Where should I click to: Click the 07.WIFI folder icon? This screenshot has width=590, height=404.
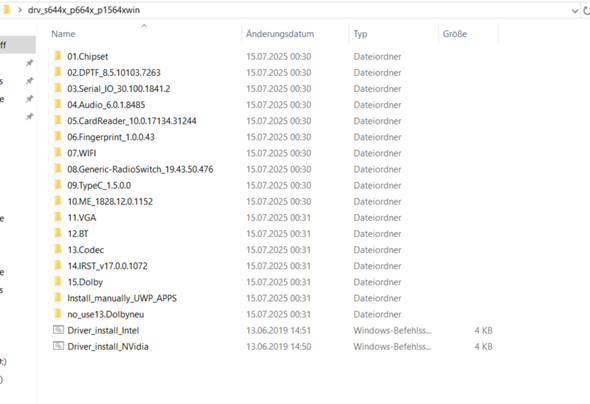[x=58, y=153]
